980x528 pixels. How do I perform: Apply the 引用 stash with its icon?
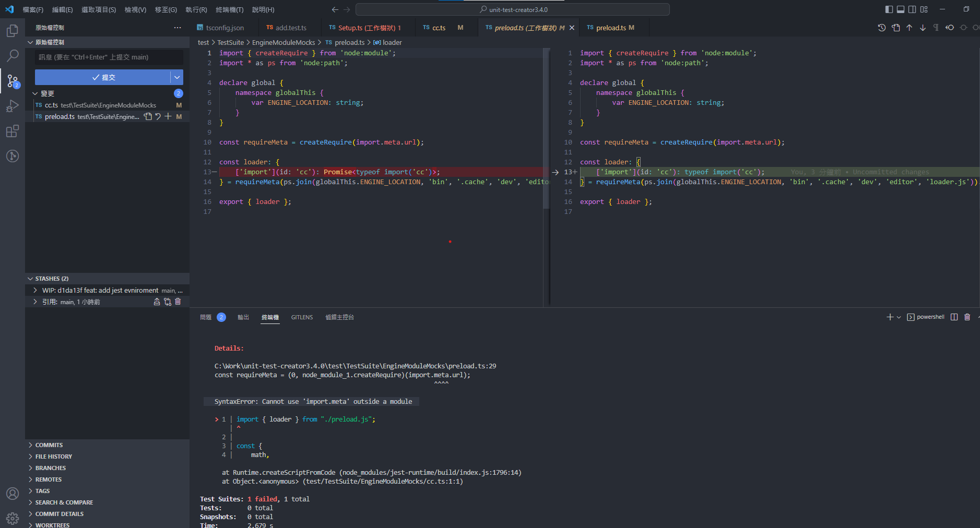pyautogui.click(x=157, y=302)
